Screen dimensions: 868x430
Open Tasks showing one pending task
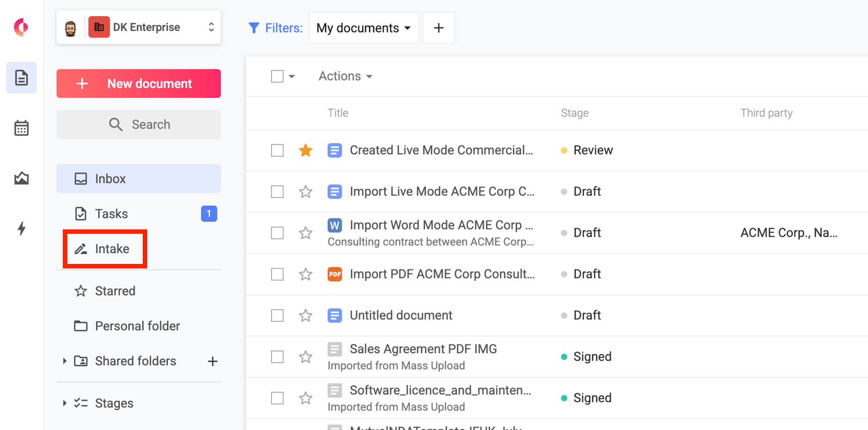pyautogui.click(x=111, y=214)
